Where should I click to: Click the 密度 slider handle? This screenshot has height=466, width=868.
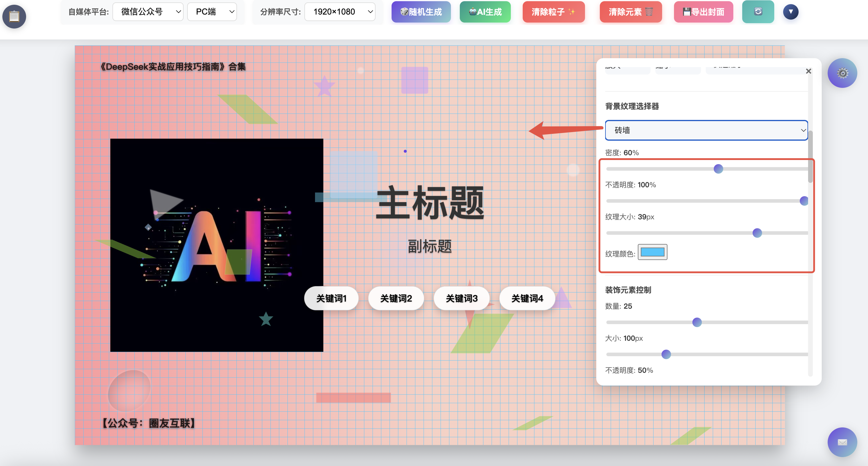pyautogui.click(x=718, y=169)
